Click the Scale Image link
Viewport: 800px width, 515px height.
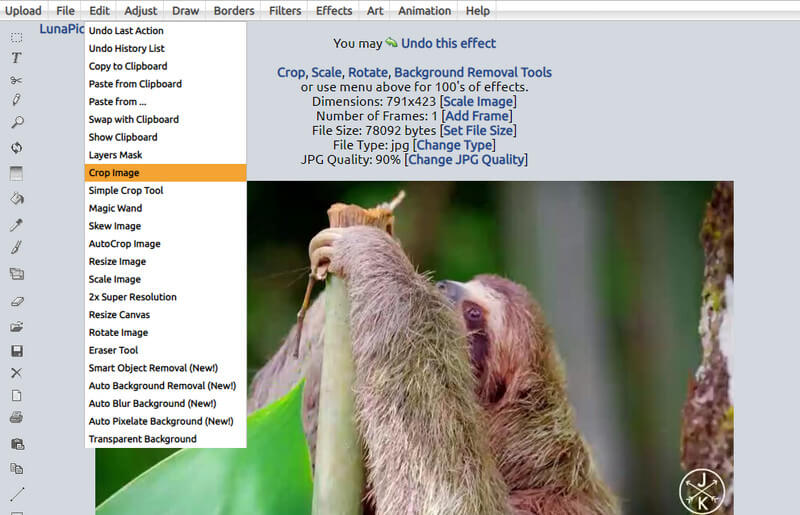[x=478, y=101]
